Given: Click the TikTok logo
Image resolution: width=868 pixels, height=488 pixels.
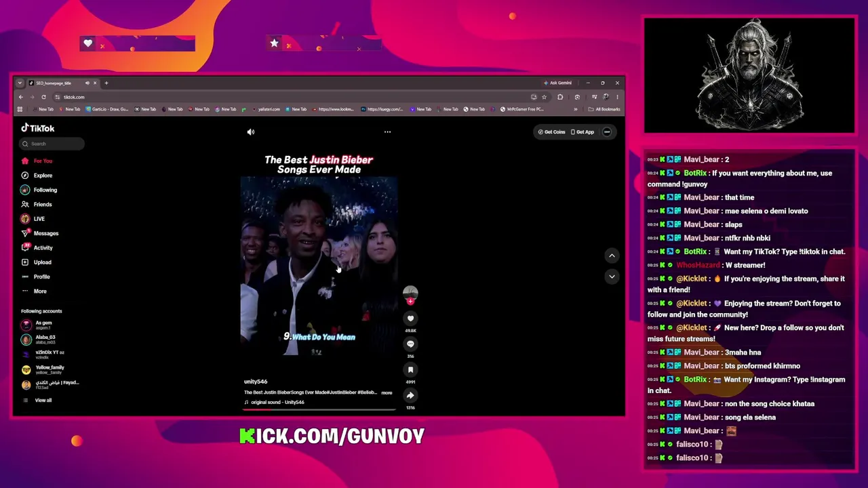Looking at the screenshot, I should 38,128.
